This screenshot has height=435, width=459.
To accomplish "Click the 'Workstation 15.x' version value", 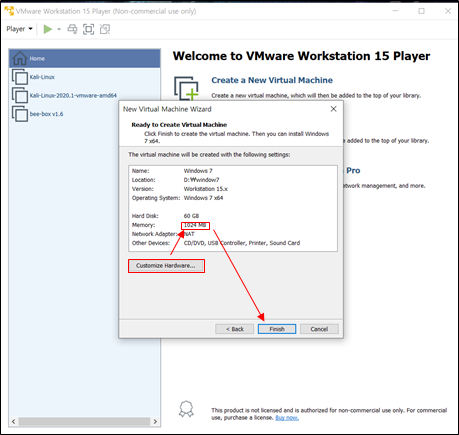I will (x=206, y=189).
